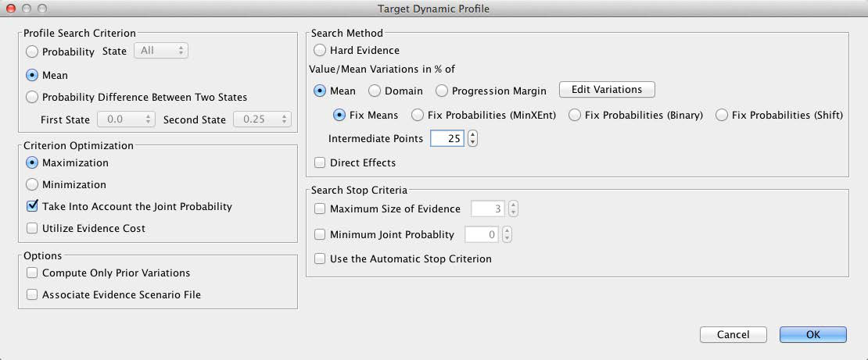Select Fix Probabilities (MinXEnt) option
This screenshot has height=360, width=868.
[x=417, y=115]
